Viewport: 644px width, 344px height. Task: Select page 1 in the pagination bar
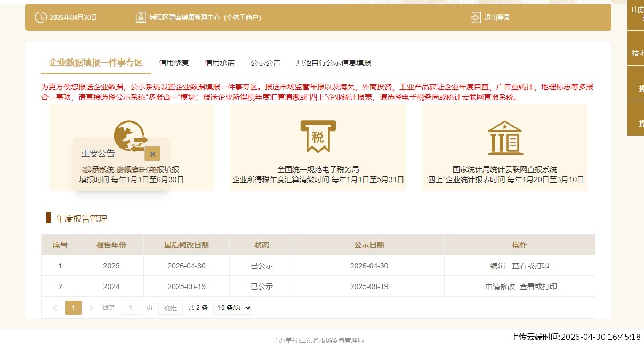point(73,307)
